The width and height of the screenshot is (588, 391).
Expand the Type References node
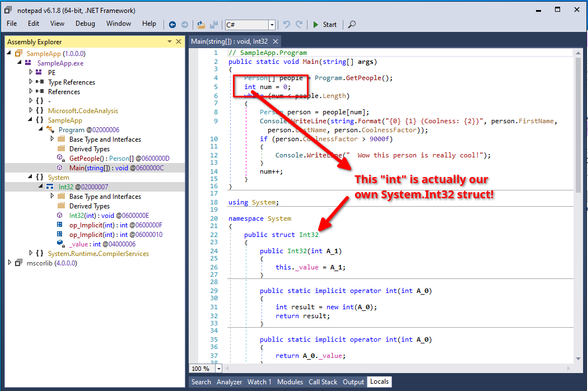pyautogui.click(x=31, y=81)
